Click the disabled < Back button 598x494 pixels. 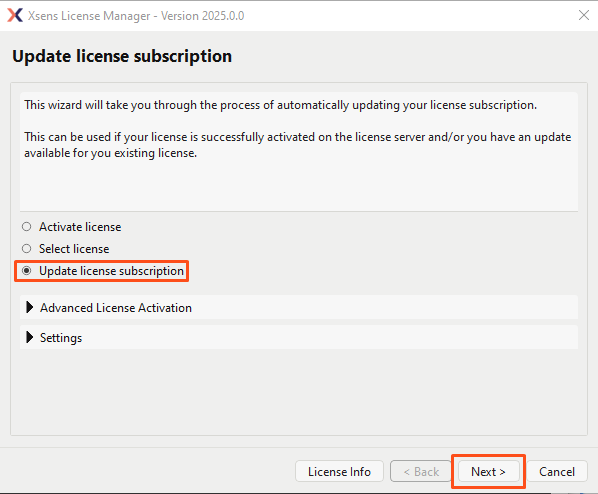pyautogui.click(x=421, y=471)
